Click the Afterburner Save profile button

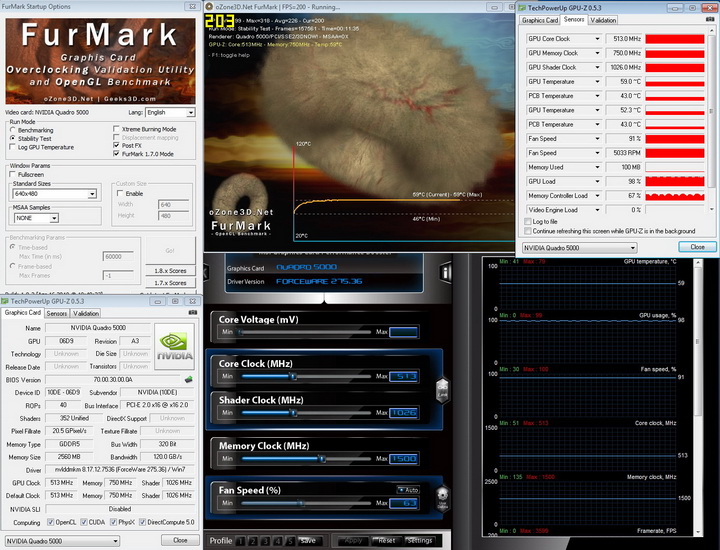pyautogui.click(x=308, y=540)
